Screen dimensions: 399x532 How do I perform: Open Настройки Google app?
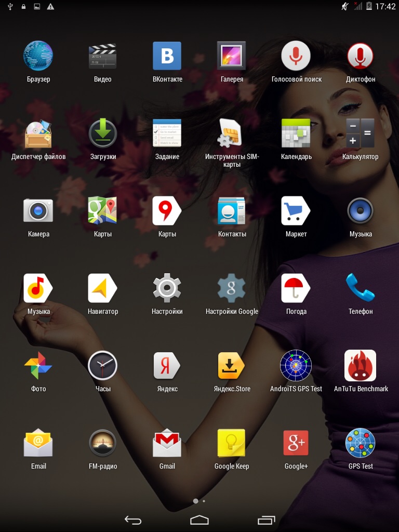tap(231, 288)
